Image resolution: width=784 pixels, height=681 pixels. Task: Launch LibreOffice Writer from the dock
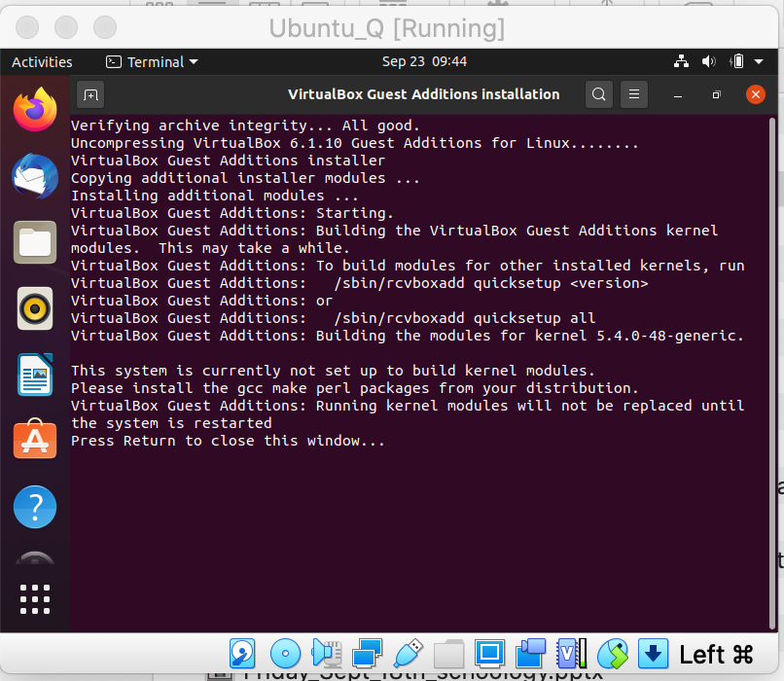[x=35, y=375]
